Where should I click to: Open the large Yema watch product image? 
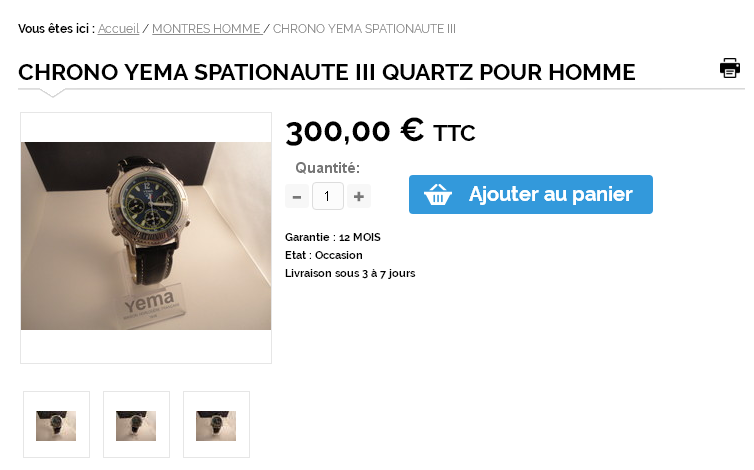click(x=146, y=236)
